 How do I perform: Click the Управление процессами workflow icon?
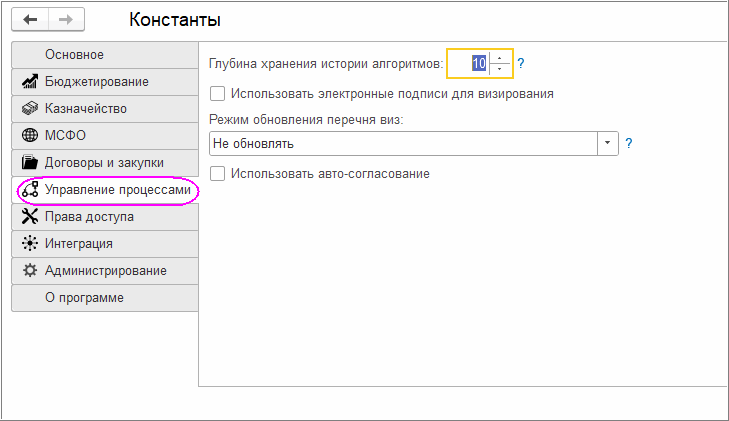coord(30,190)
